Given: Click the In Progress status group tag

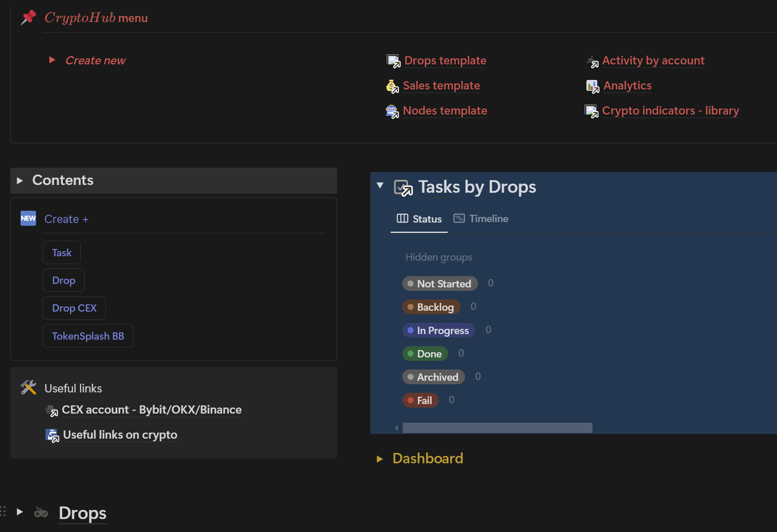Looking at the screenshot, I should click(439, 331).
